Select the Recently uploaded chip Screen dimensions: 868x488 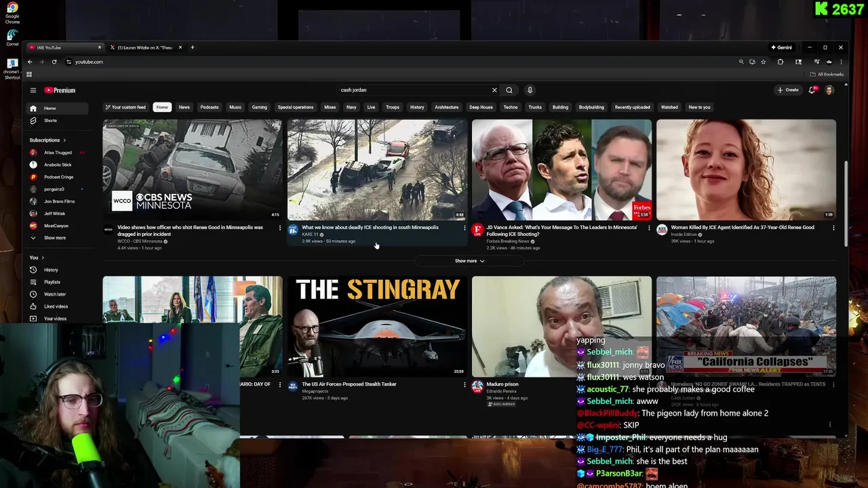(632, 107)
